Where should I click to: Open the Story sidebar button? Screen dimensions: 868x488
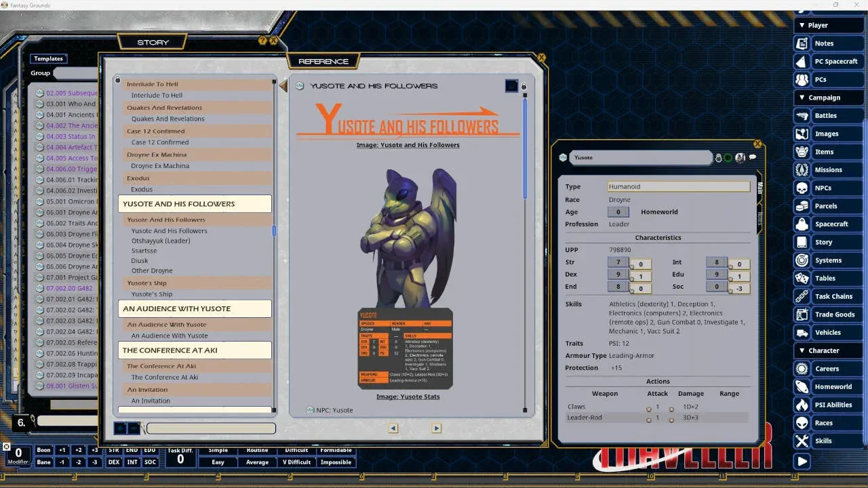point(829,242)
